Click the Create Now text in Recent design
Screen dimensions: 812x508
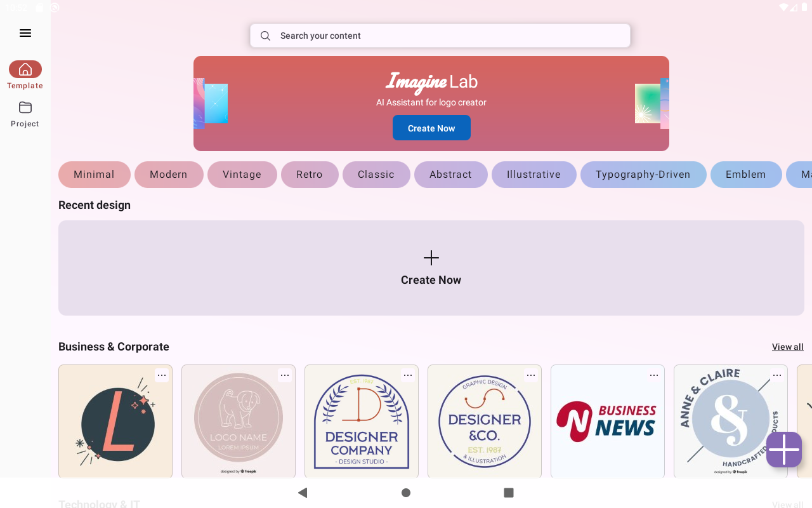[x=431, y=280]
